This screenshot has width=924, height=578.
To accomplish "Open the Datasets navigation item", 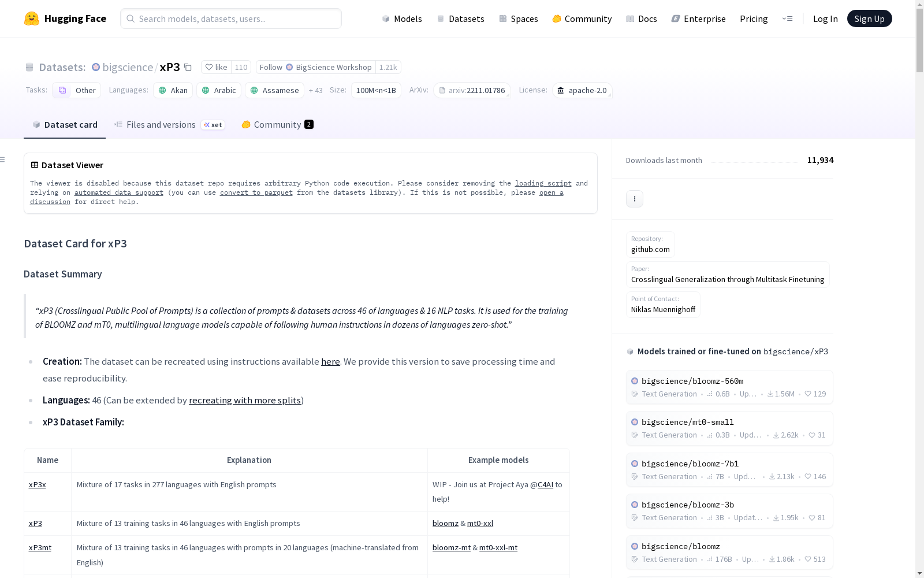I will [x=460, y=18].
